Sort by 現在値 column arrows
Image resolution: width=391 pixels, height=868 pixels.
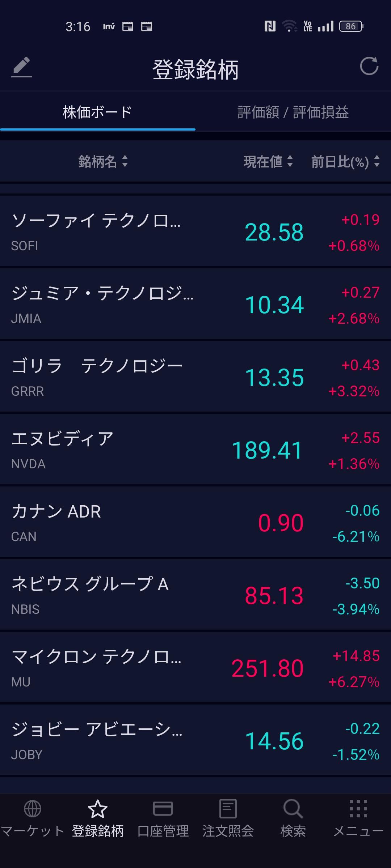(x=290, y=161)
